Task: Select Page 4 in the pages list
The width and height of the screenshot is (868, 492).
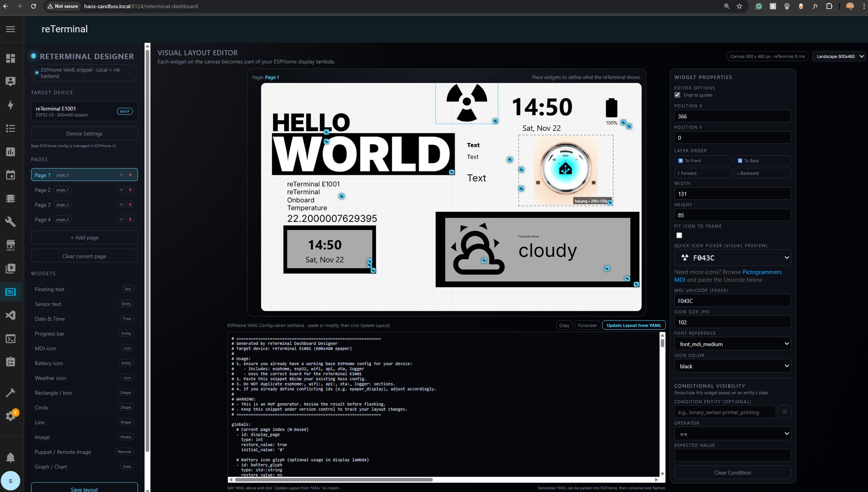Action: pos(84,219)
